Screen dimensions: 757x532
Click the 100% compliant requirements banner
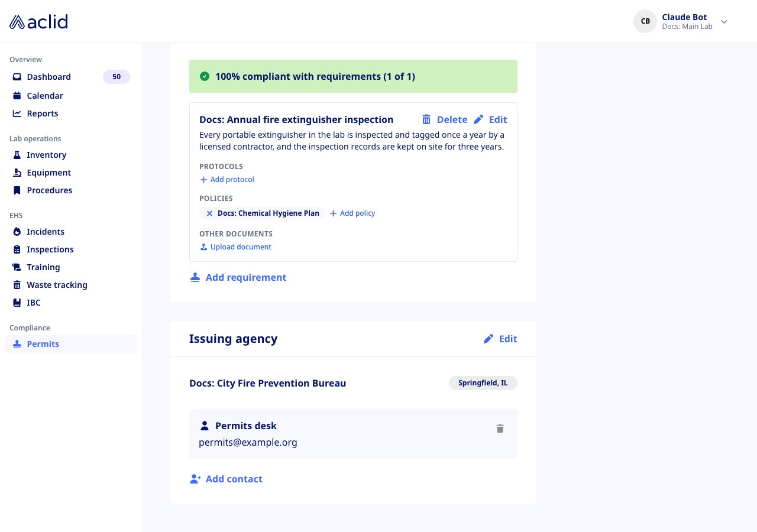click(353, 76)
